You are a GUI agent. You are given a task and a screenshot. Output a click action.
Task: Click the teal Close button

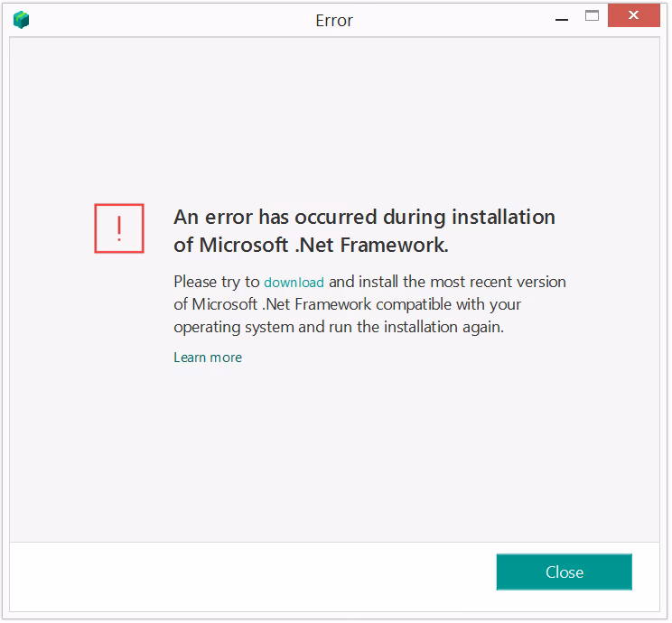565,572
